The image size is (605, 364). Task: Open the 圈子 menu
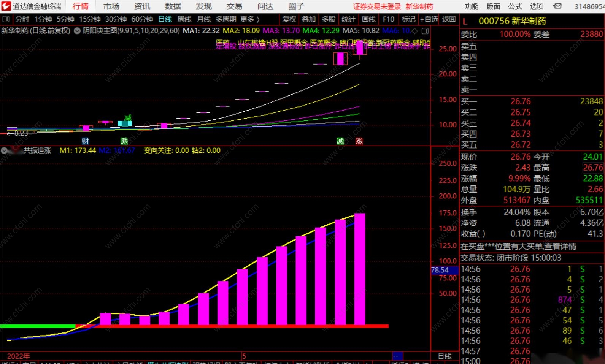tap(296, 6)
